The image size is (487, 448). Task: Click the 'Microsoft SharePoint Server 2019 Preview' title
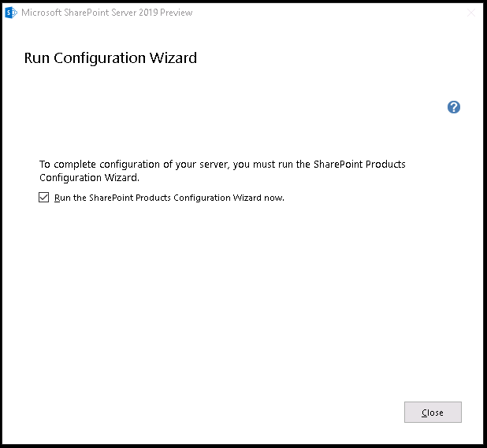[107, 13]
